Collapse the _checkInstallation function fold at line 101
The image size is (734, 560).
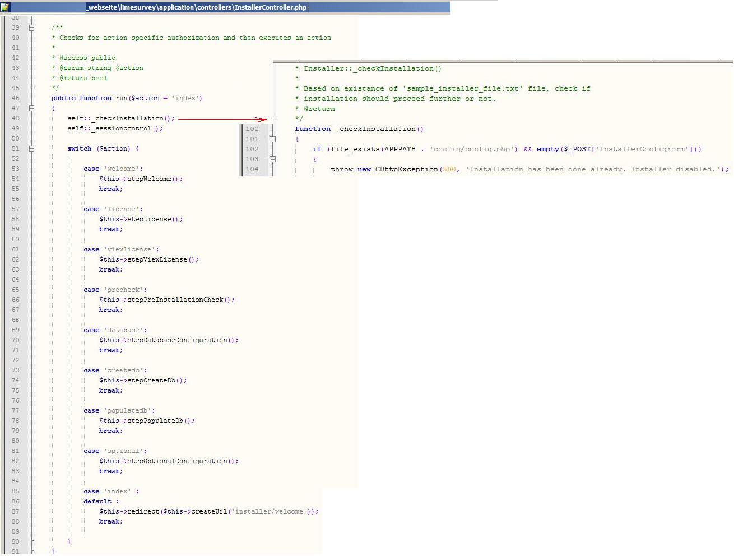[x=273, y=139]
